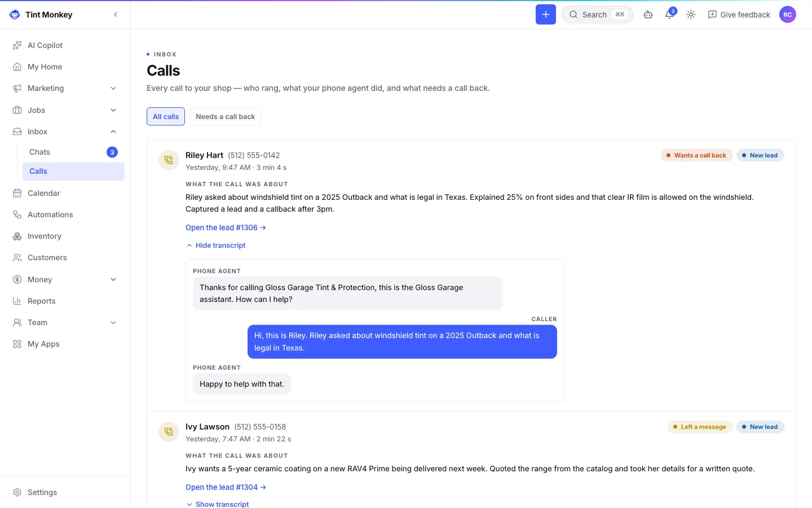Screen dimensions: 812x508
Task: Click the My Apps grid icon
Action: point(17,344)
